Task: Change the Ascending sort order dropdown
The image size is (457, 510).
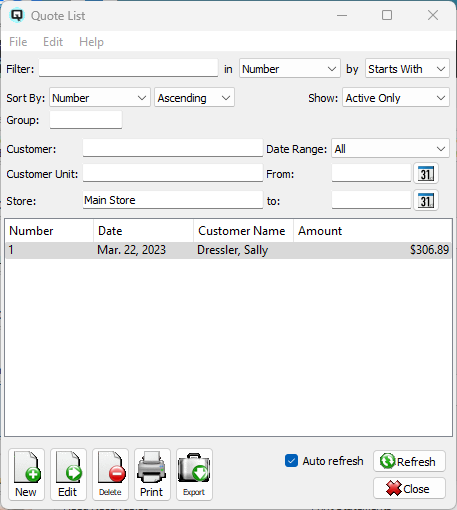Action: [x=194, y=98]
